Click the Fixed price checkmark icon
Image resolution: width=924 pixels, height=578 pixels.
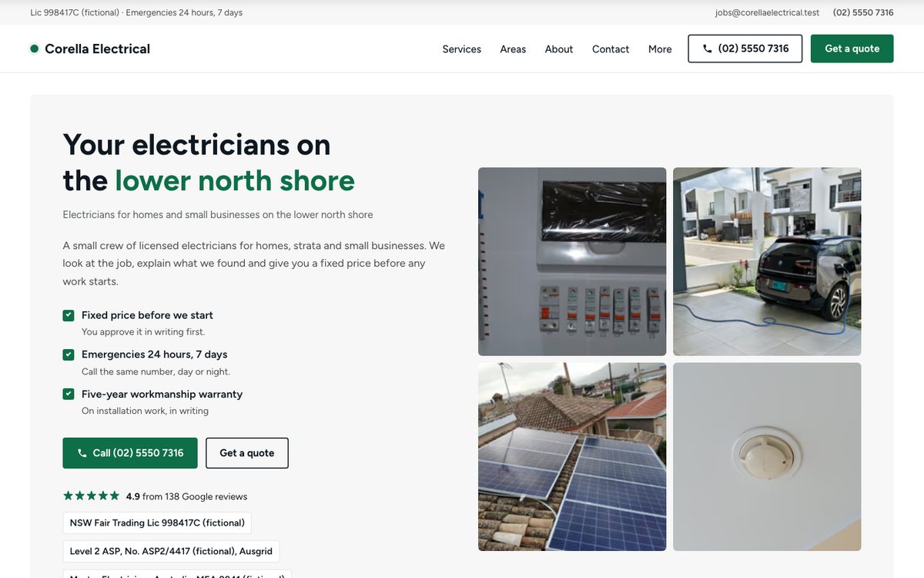click(69, 315)
